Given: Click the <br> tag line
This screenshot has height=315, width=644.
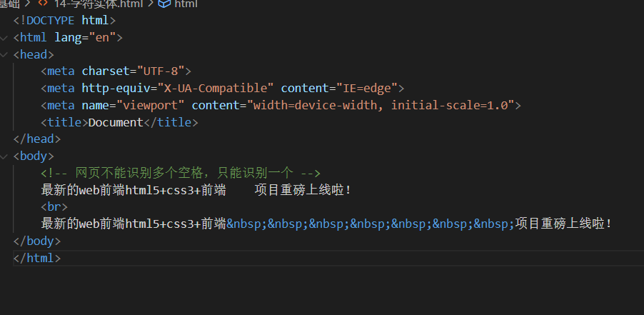Looking at the screenshot, I should [x=54, y=206].
